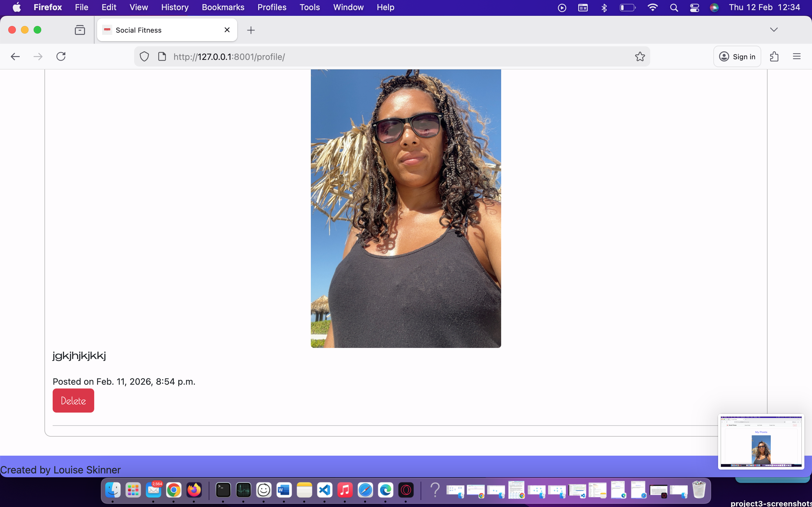Screen dimensions: 812x507
Task: Open the tracking protection shield panel
Action: pos(144,56)
